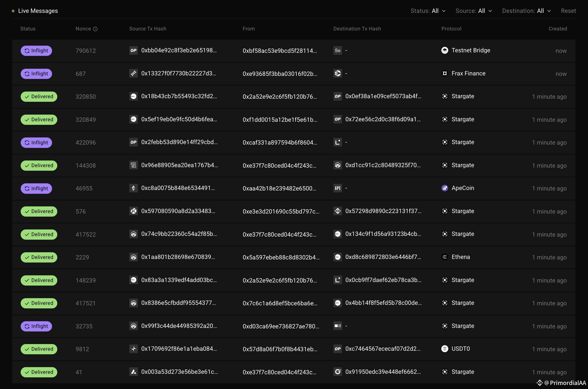Click destination chain icon in nonce 32735 row
The image size is (588, 389).
[337, 326]
